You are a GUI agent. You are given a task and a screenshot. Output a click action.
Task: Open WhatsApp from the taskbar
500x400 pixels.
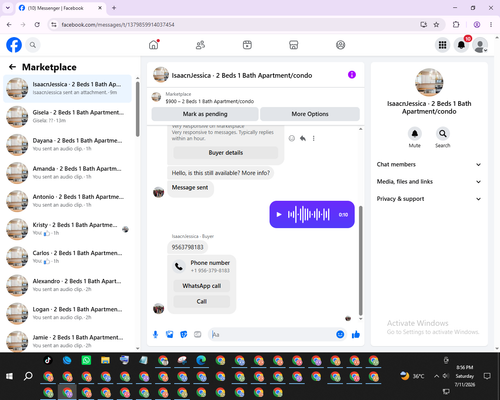pos(86,360)
